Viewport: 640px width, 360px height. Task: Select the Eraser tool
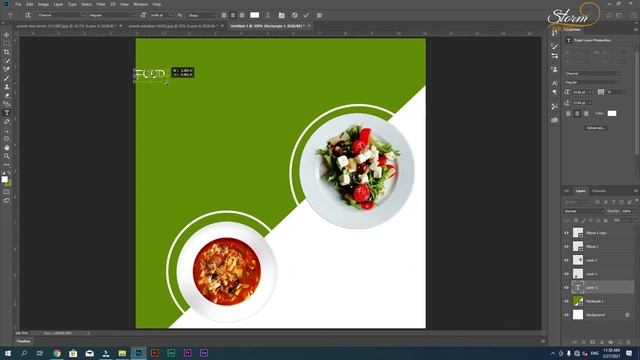pyautogui.click(x=7, y=96)
